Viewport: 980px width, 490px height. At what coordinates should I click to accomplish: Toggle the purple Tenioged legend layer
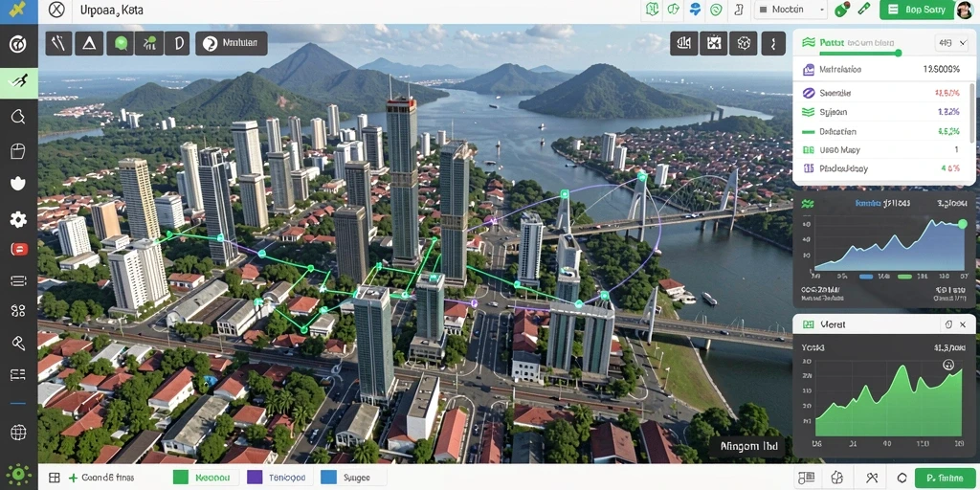coord(278,478)
